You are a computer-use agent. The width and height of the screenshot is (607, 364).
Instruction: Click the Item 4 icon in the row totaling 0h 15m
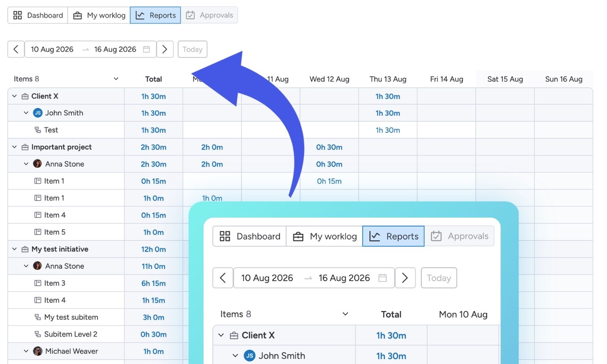tap(38, 215)
